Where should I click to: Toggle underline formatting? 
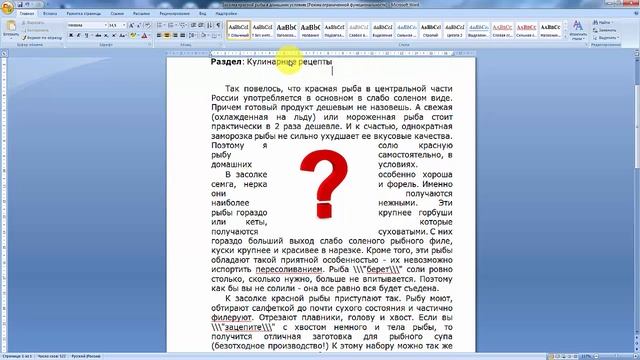tap(86, 36)
